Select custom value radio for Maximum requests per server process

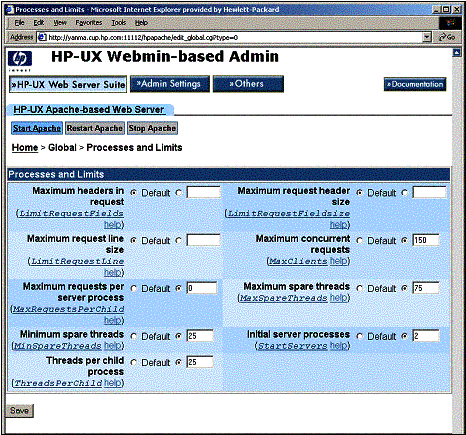point(179,288)
